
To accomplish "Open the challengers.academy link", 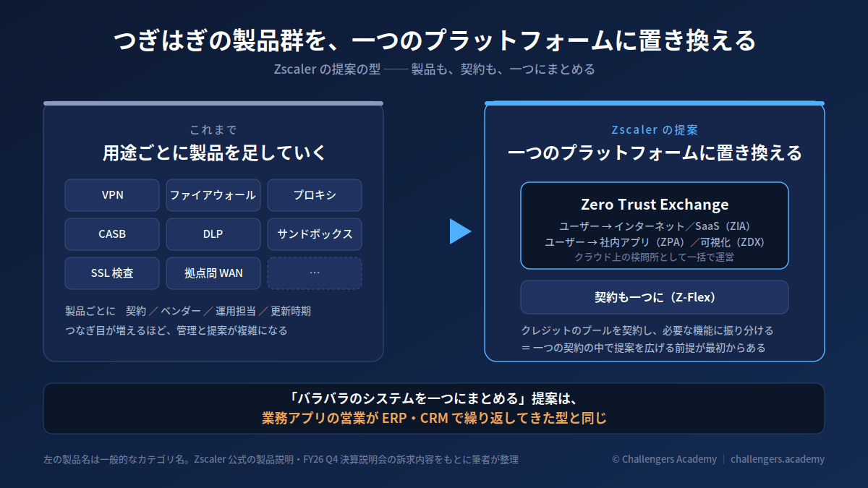I will 777,459.
